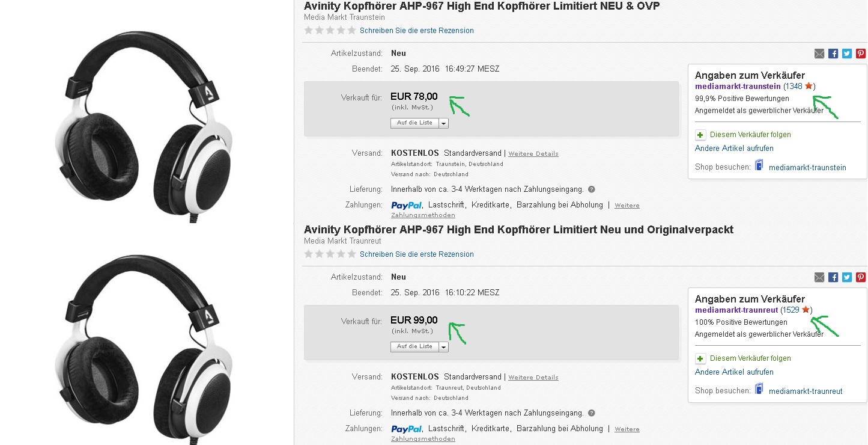Click shop icon beside mediamarkt-traunreut shop link
The image size is (868, 445).
point(759,390)
